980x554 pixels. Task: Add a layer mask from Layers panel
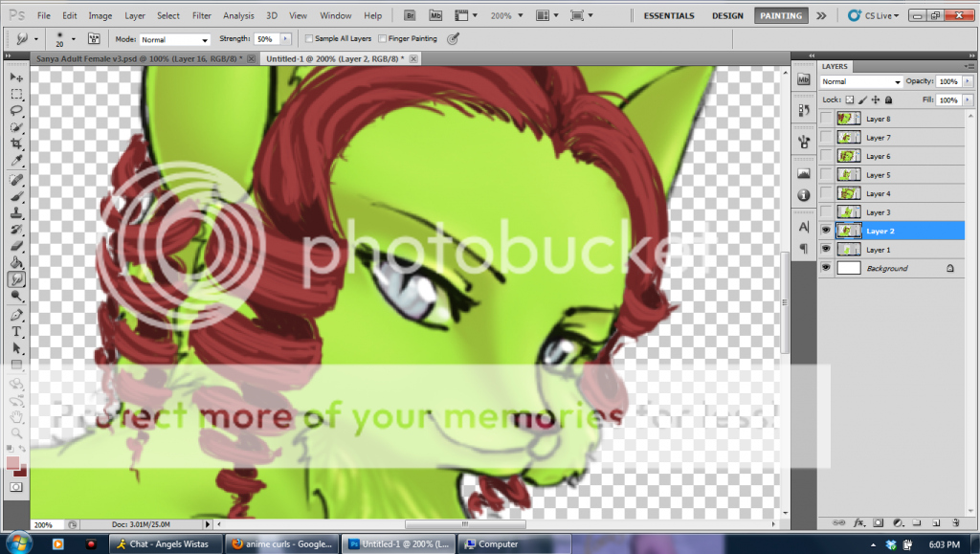pyautogui.click(x=878, y=522)
